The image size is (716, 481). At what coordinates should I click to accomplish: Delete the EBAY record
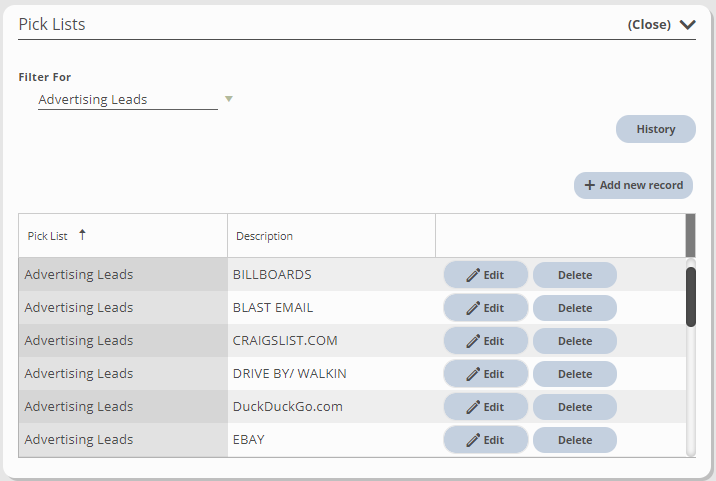point(575,440)
